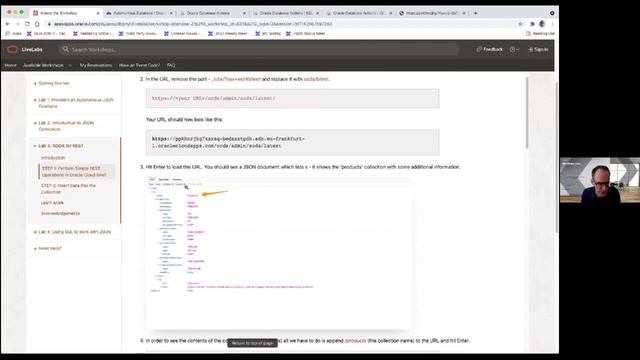Click the browser address bar
Screen dimensions: 640x360
click(282, 24)
